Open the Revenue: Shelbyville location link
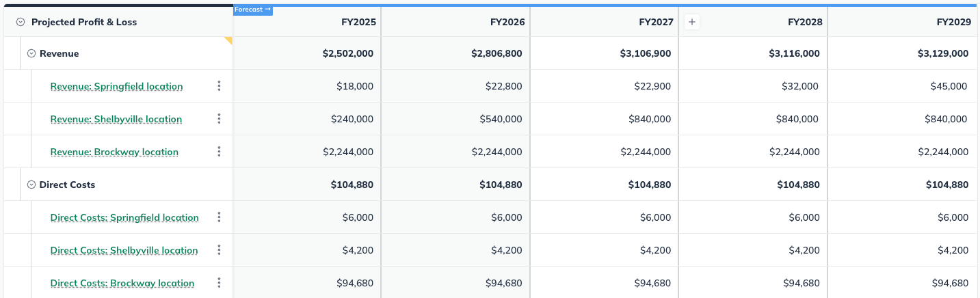Screen dimensions: 980x298 116,119
